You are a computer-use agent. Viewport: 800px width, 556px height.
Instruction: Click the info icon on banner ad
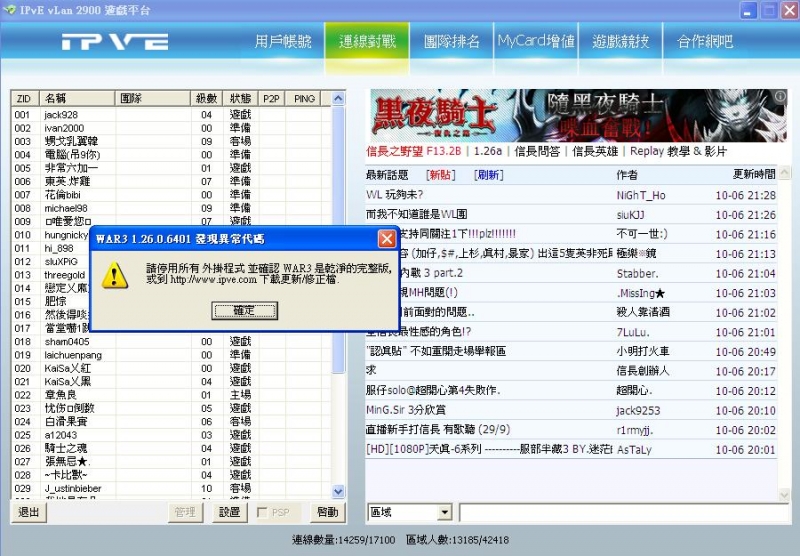[x=780, y=96]
